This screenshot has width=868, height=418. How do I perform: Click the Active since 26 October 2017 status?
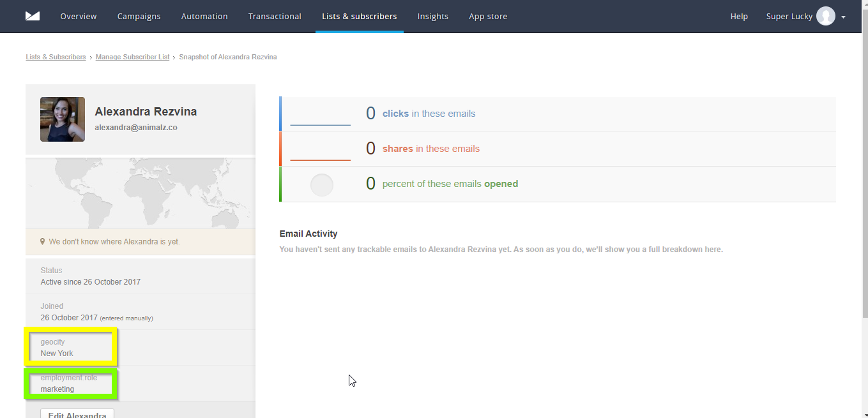point(91,282)
